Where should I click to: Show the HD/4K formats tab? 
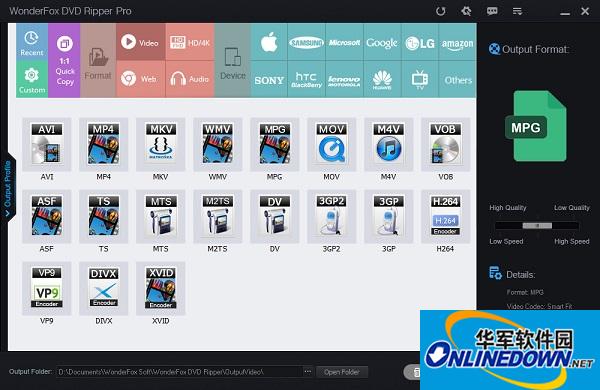click(190, 42)
